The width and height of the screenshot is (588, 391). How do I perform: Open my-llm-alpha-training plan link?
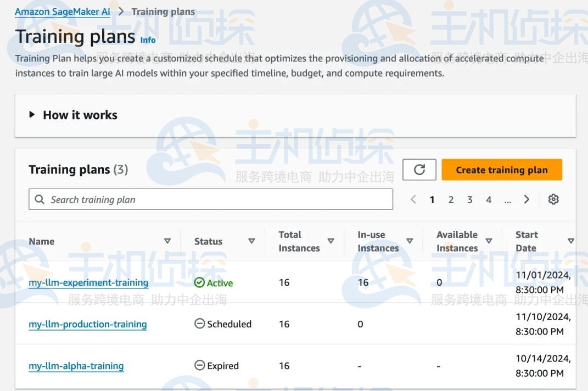(x=76, y=366)
